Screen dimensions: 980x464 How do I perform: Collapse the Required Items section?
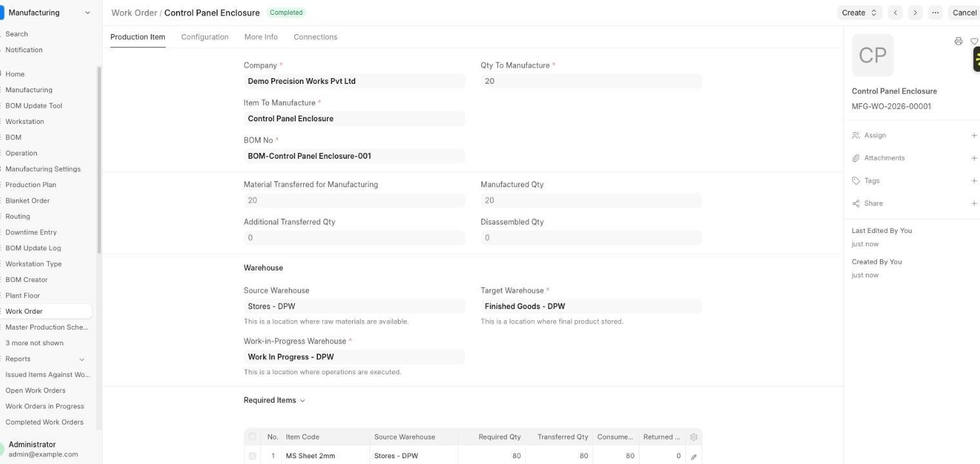[275, 400]
